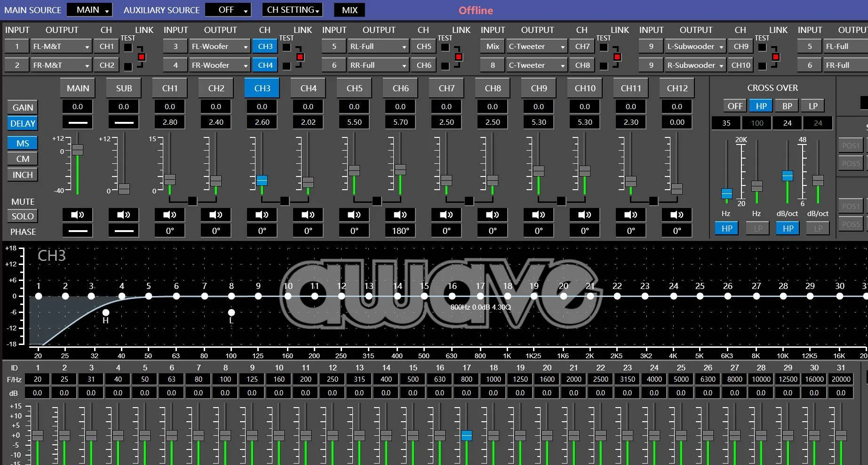The image size is (868, 465).
Task: Click the red link icon for CH9 and CH10
Action: click(x=775, y=57)
